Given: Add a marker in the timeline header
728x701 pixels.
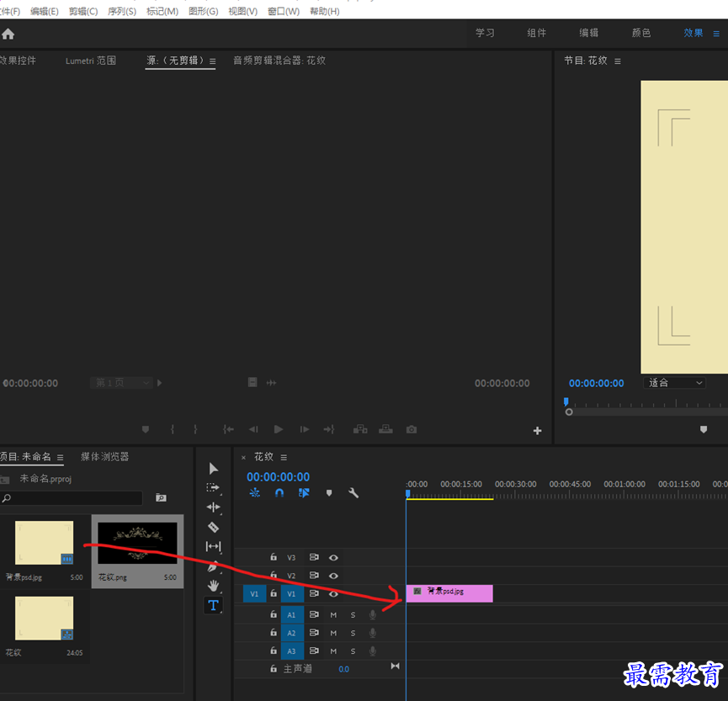Looking at the screenshot, I should coord(329,493).
